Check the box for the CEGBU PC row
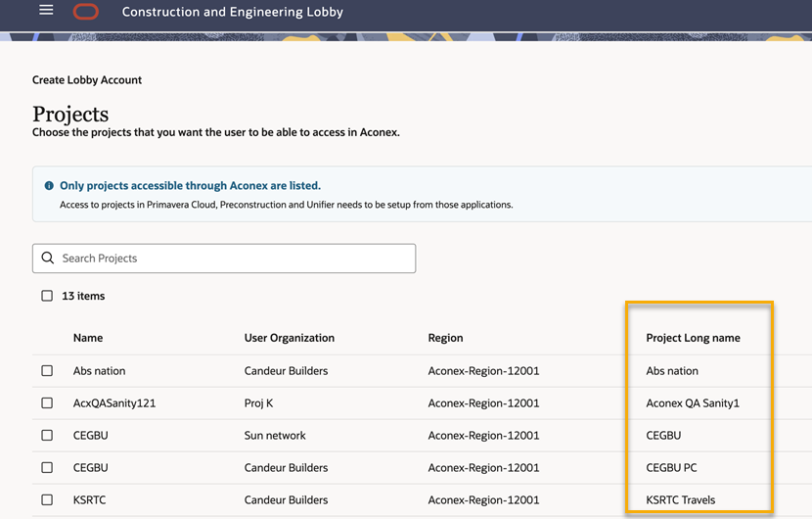The height and width of the screenshot is (519, 812). [x=47, y=467]
